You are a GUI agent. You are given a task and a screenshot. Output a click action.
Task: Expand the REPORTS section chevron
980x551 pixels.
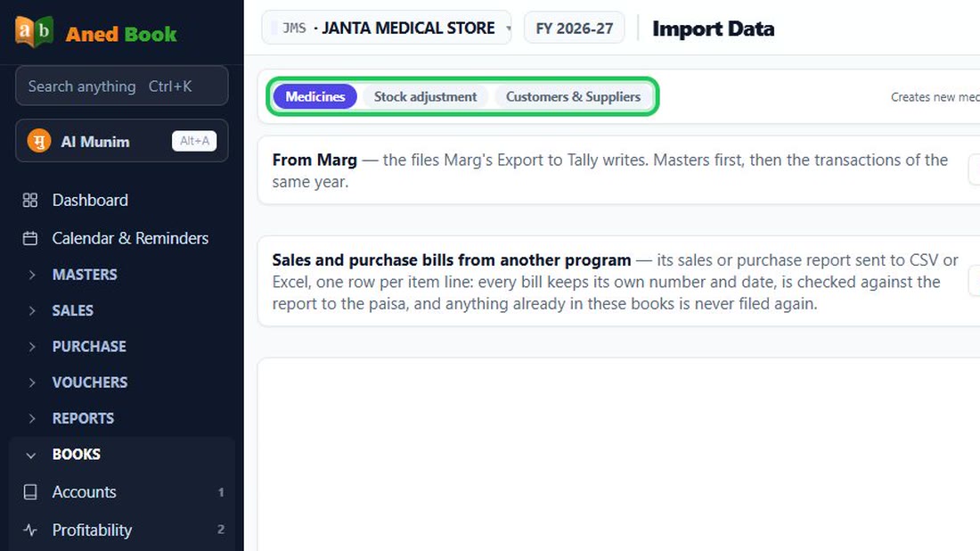[32, 418]
